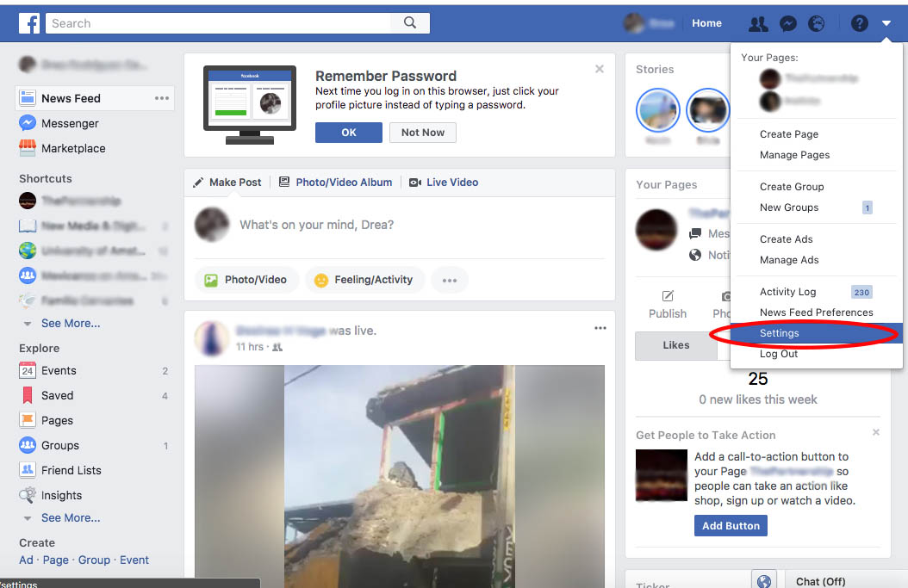Click the Feeling/Activity smiley icon
The image size is (908, 588).
tap(320, 280)
